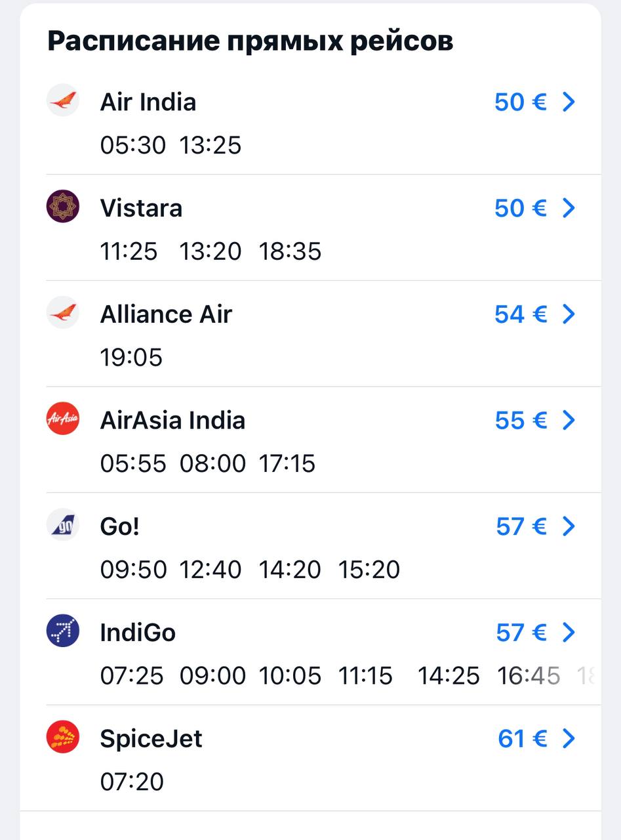Tap the Go! airline logo

63,526
